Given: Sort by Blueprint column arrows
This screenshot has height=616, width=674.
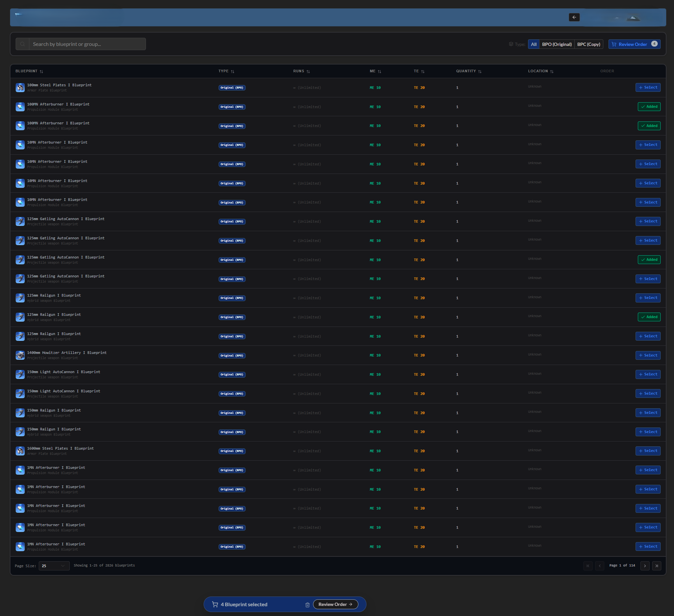Looking at the screenshot, I should click(41, 72).
